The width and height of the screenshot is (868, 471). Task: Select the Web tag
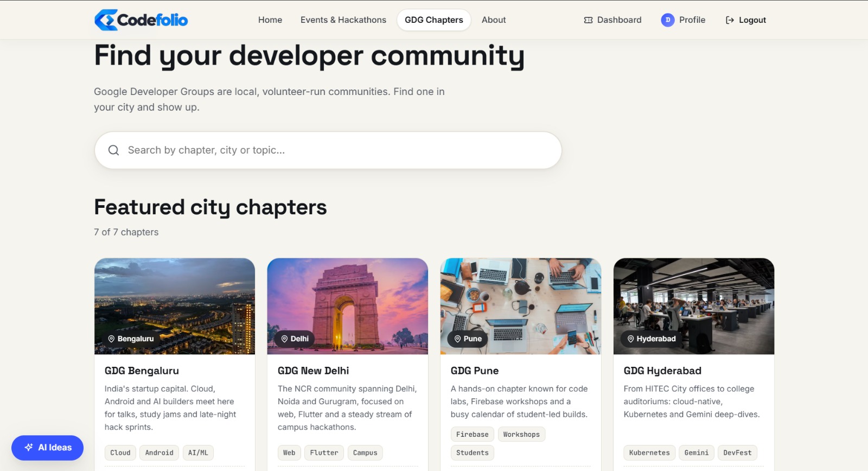[x=289, y=453]
